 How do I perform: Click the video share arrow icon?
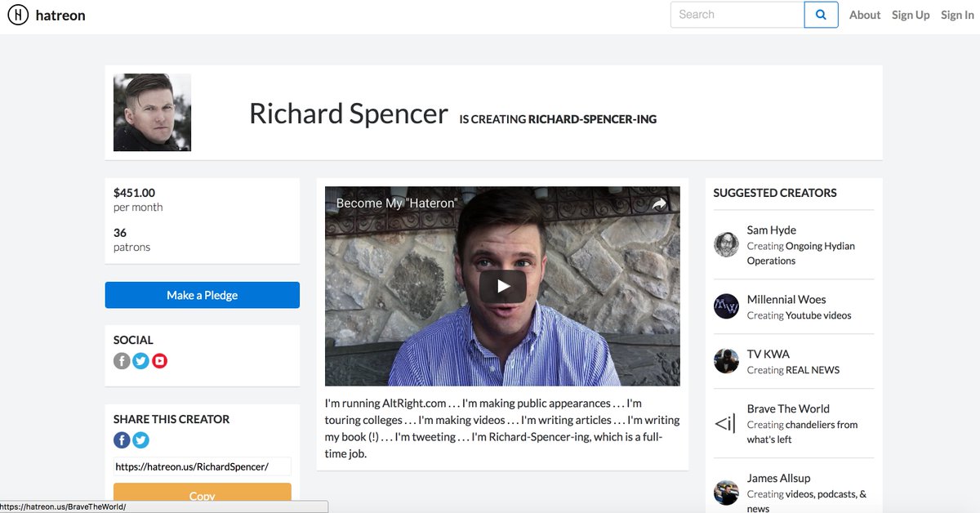[x=659, y=204]
